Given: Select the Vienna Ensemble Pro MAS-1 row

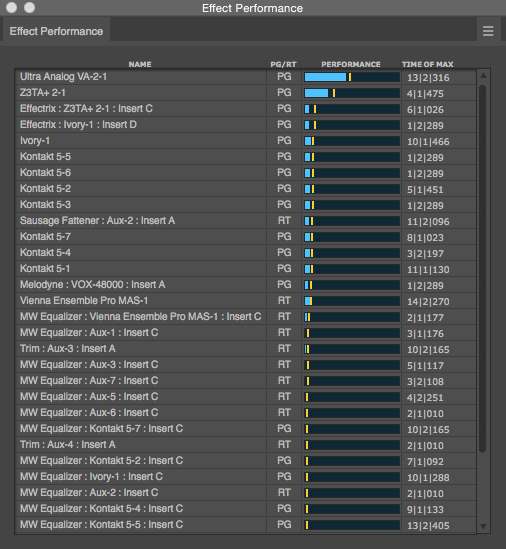Looking at the screenshot, I should [245, 301].
